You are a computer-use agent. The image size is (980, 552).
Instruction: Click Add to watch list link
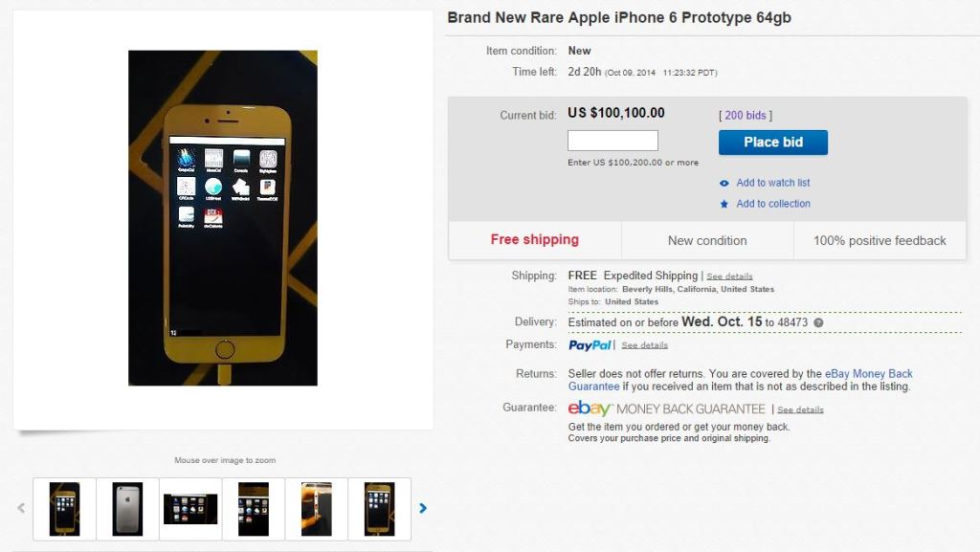tap(773, 183)
